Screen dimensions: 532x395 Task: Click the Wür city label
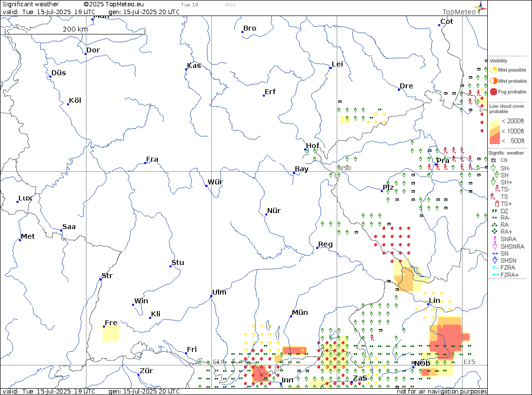tap(215, 182)
